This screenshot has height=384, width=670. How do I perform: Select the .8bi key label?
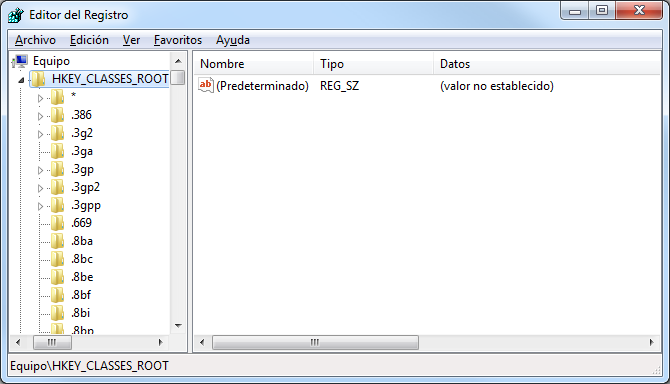(x=80, y=313)
